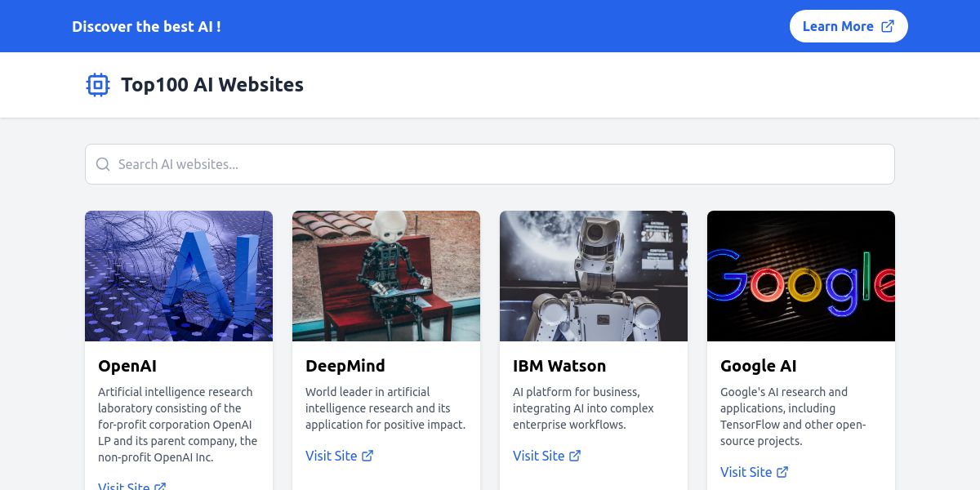Click the external-link icon beside IBM Watson's Visit Site
Image resolution: width=980 pixels, height=490 pixels.
[575, 456]
